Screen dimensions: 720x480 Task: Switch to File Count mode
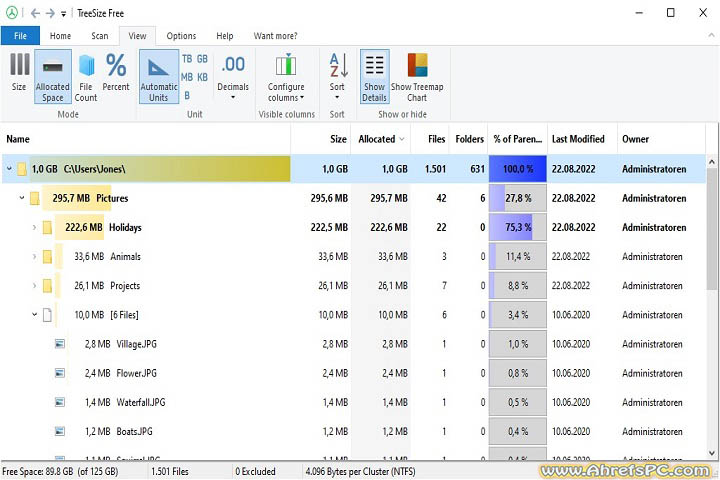pyautogui.click(x=86, y=76)
